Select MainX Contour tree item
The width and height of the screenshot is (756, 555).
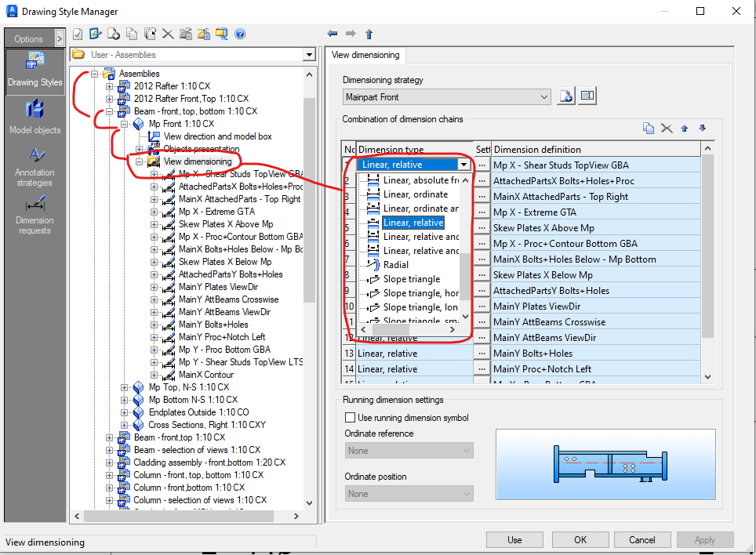pos(206,375)
